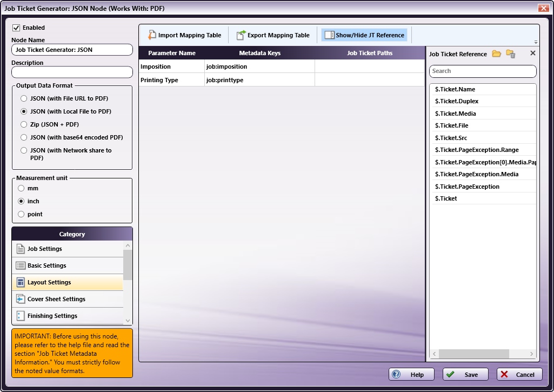Choose inch as measurement unit
The image size is (554, 392).
[x=21, y=201]
